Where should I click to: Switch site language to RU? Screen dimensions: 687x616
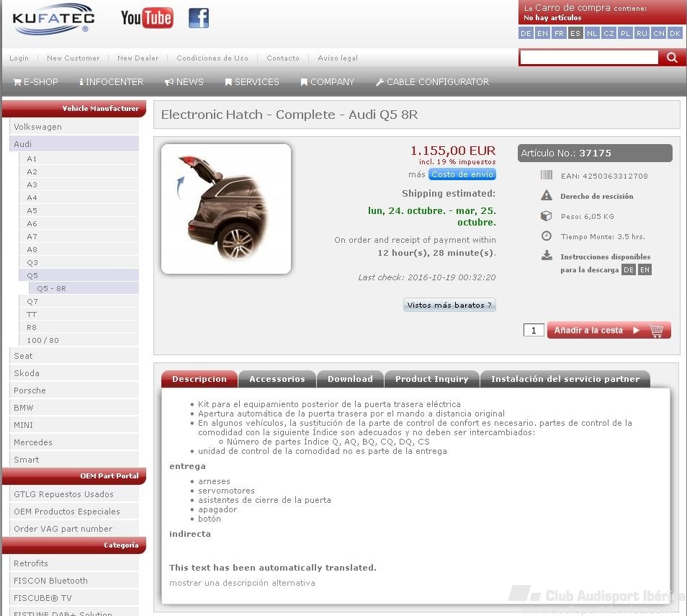(642, 33)
